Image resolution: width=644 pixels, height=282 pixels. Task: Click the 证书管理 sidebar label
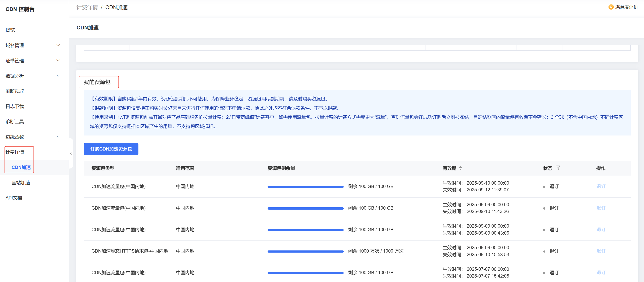point(15,61)
